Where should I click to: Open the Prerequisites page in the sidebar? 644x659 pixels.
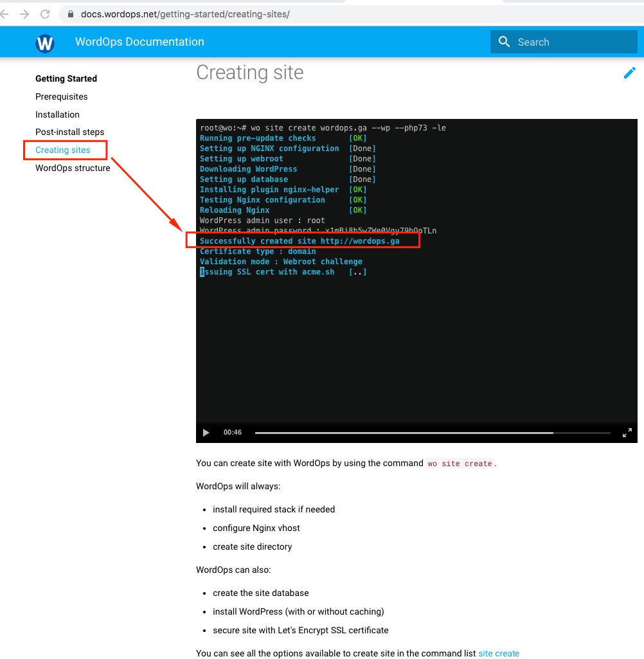tap(61, 96)
